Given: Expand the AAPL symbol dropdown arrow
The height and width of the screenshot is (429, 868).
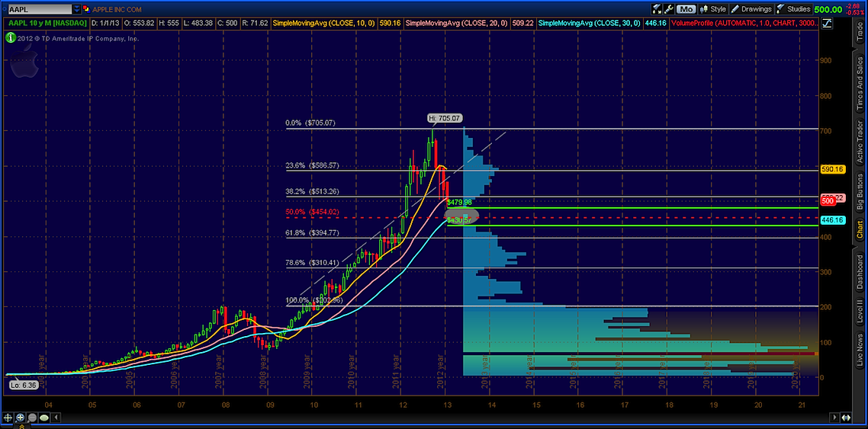Looking at the screenshot, I should click(x=76, y=9).
